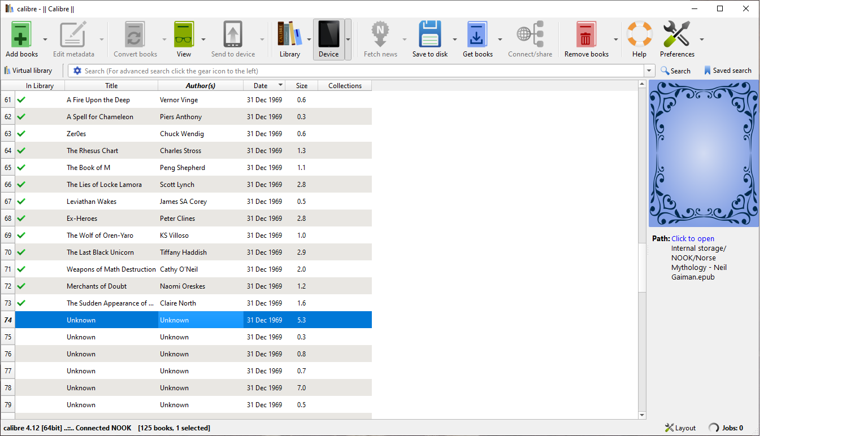This screenshot has width=868, height=436.
Task: Select 'A Spell for Chameleon' row
Action: pyautogui.click(x=193, y=117)
